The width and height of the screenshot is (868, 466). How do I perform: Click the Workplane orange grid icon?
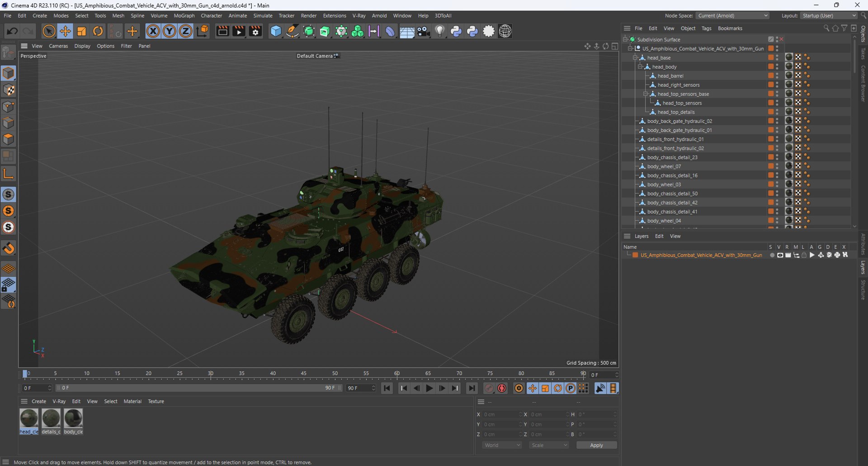pyautogui.click(x=9, y=268)
